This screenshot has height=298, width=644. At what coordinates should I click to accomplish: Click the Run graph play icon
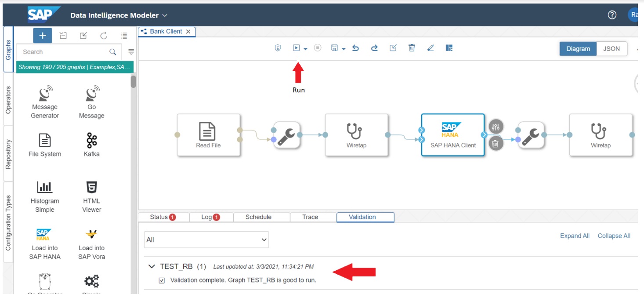[x=297, y=48]
